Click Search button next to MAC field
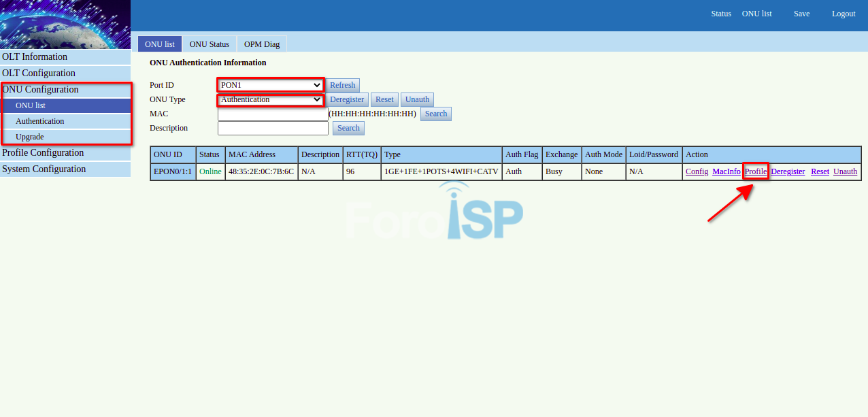Viewport: 868px width, 417px height. [435, 114]
